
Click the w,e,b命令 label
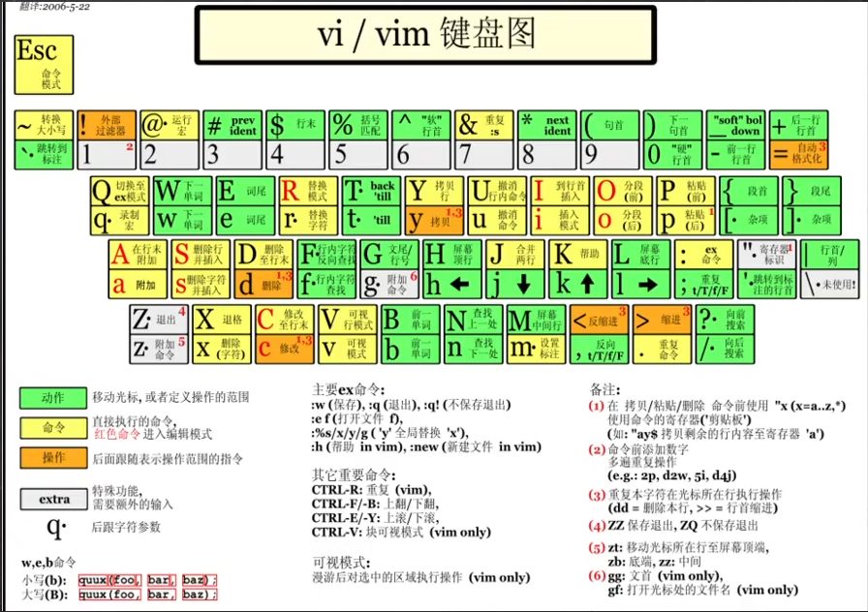pos(48,563)
